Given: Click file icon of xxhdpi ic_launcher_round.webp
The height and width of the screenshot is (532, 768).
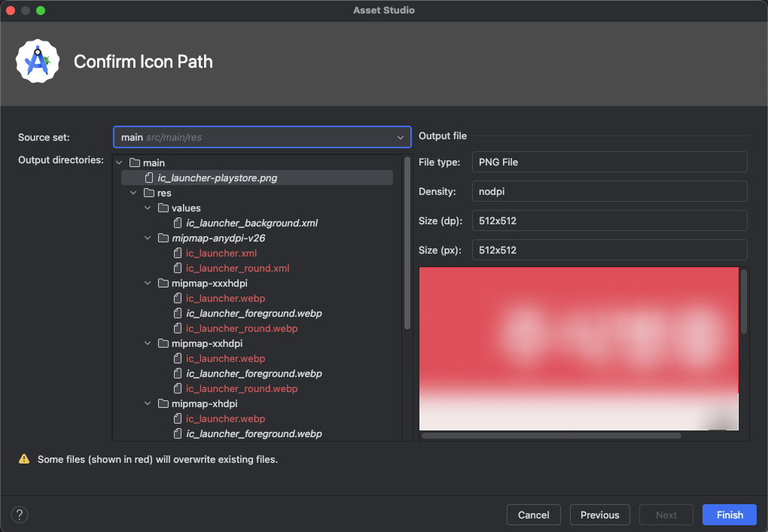Looking at the screenshot, I should coord(178,388).
